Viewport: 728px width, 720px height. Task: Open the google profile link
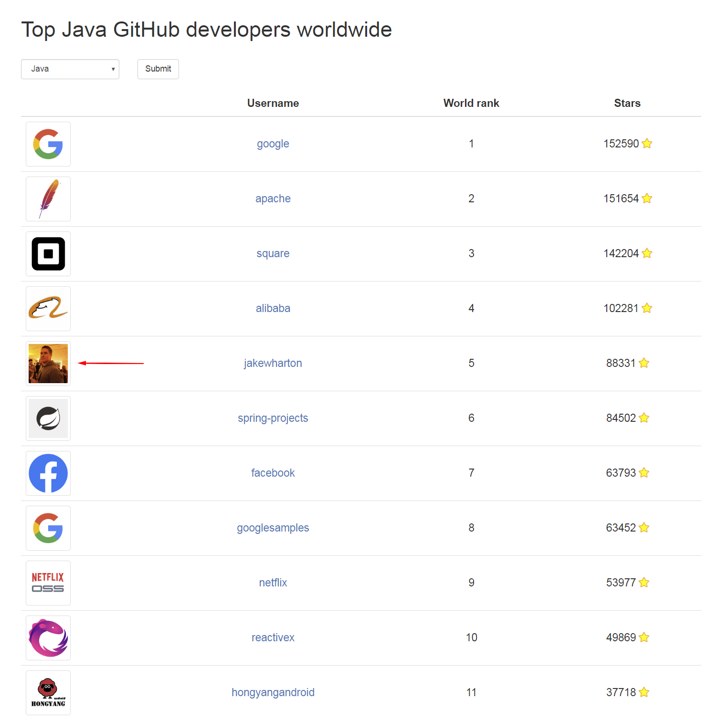point(273,144)
